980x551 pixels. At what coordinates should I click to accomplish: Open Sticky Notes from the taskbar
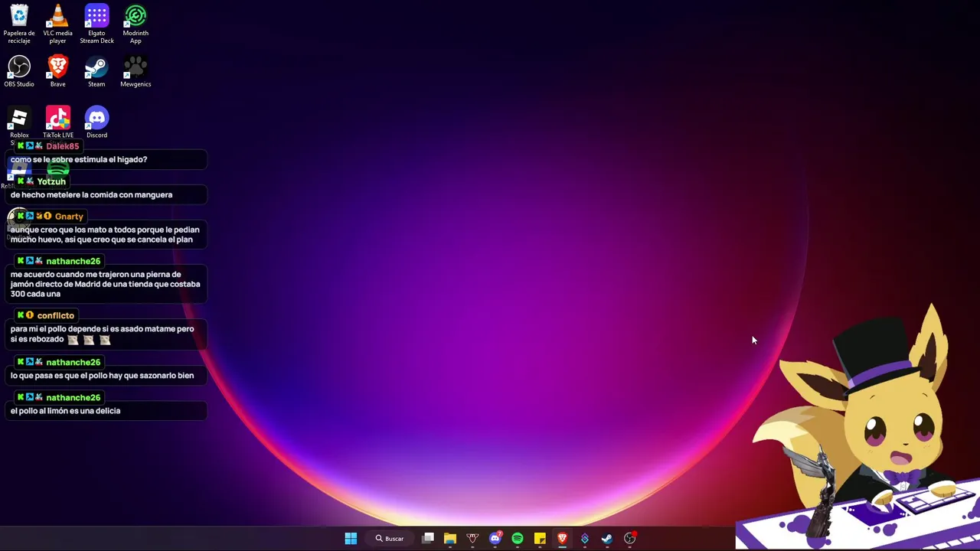click(540, 539)
